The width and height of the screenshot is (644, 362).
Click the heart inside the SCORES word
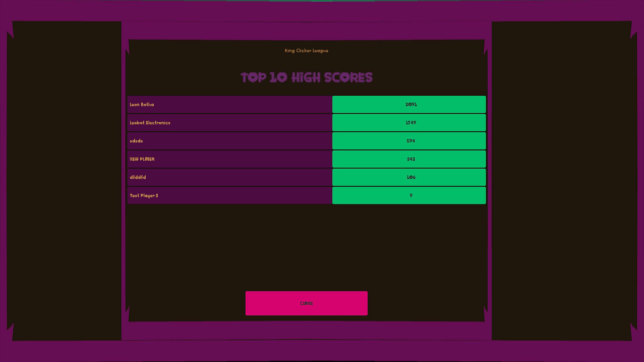344,77
